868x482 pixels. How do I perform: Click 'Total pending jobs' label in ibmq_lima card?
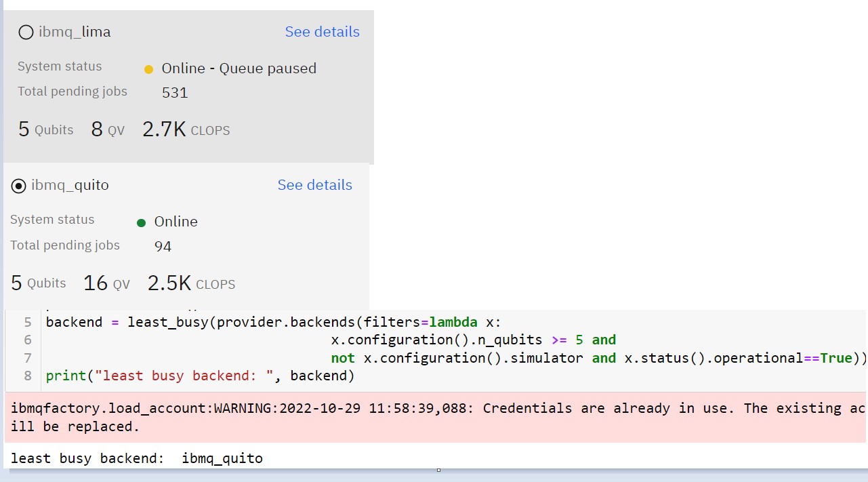[x=73, y=92]
